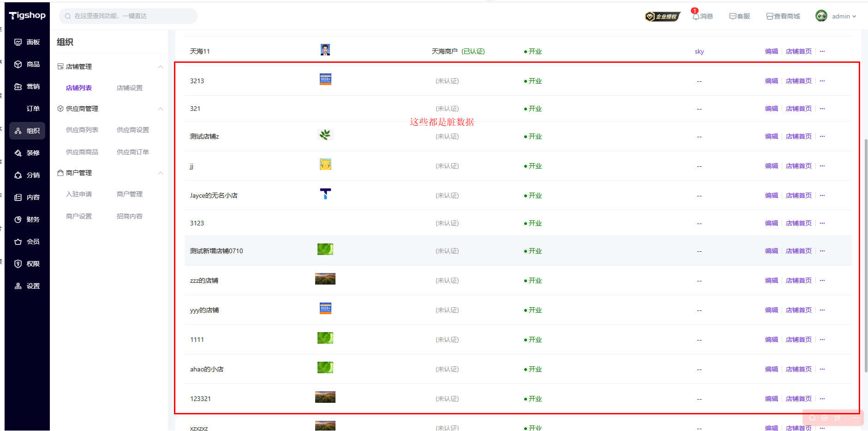The height and width of the screenshot is (431, 868).
Task: Open 店铺首页 for zzz的店铺
Action: (798, 280)
